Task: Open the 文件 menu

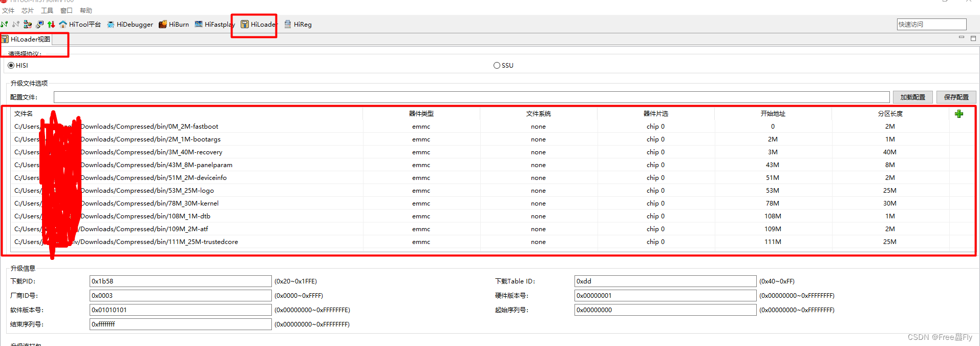Action: 8,10
